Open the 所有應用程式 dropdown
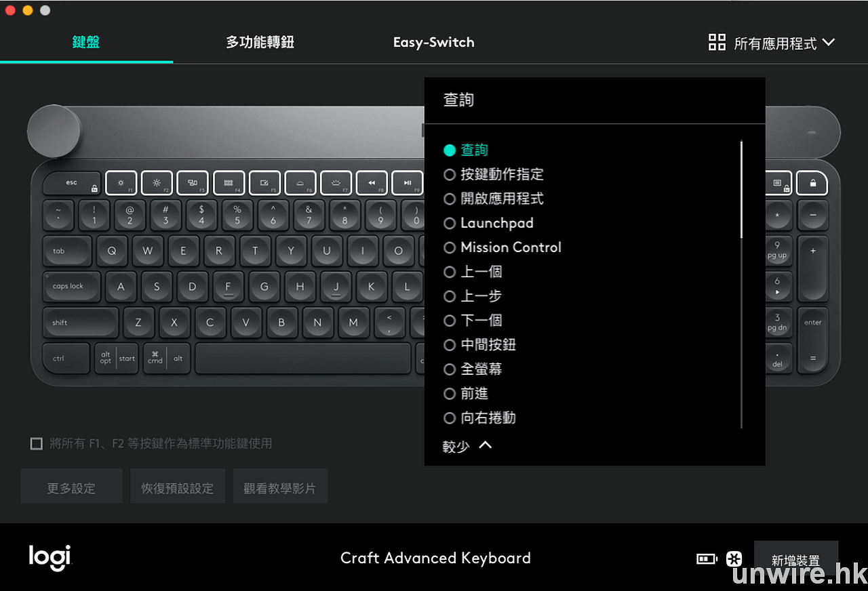Viewport: 868px width, 591px height. [772, 43]
